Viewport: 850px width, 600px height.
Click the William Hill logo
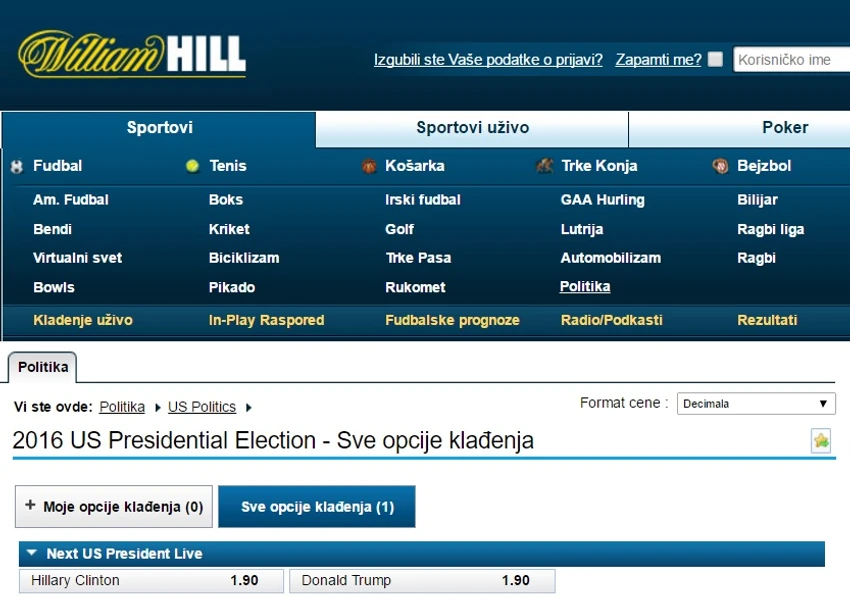132,54
